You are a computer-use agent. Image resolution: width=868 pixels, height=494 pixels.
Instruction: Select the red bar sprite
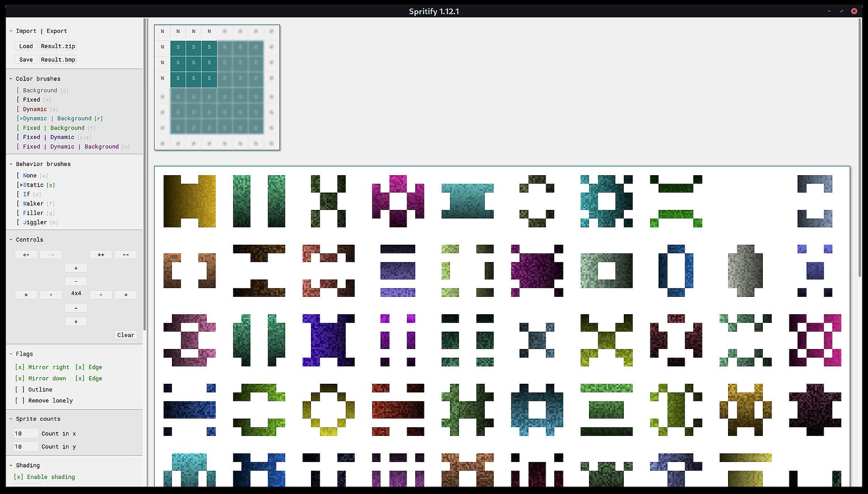(x=398, y=410)
